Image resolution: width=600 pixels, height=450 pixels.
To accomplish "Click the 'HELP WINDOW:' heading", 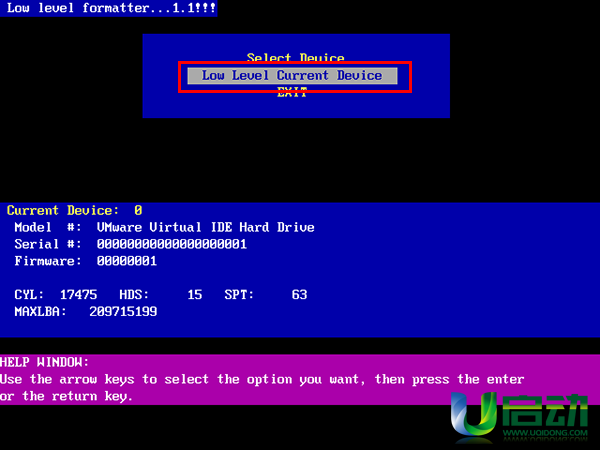I will (x=45, y=362).
